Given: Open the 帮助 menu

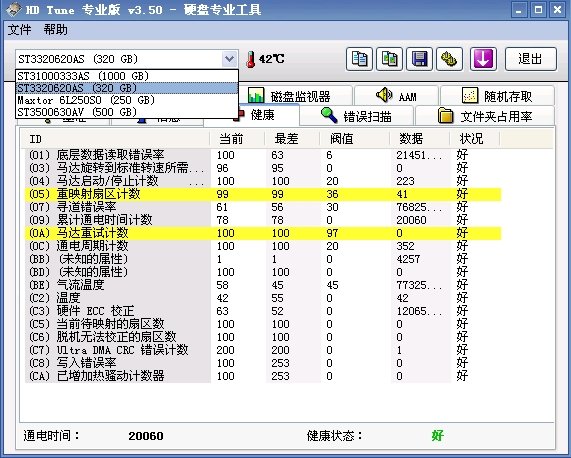Looking at the screenshot, I should click(55, 29).
